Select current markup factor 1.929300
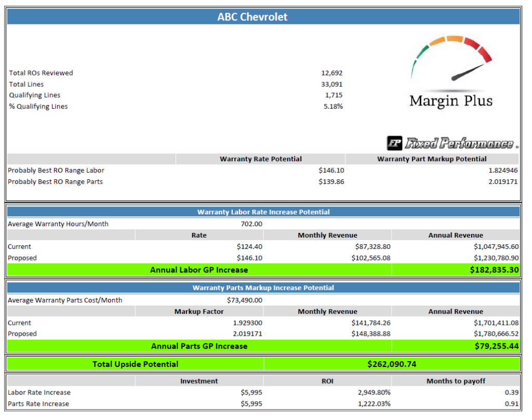Viewport: 532px width, 420px height. (248, 323)
